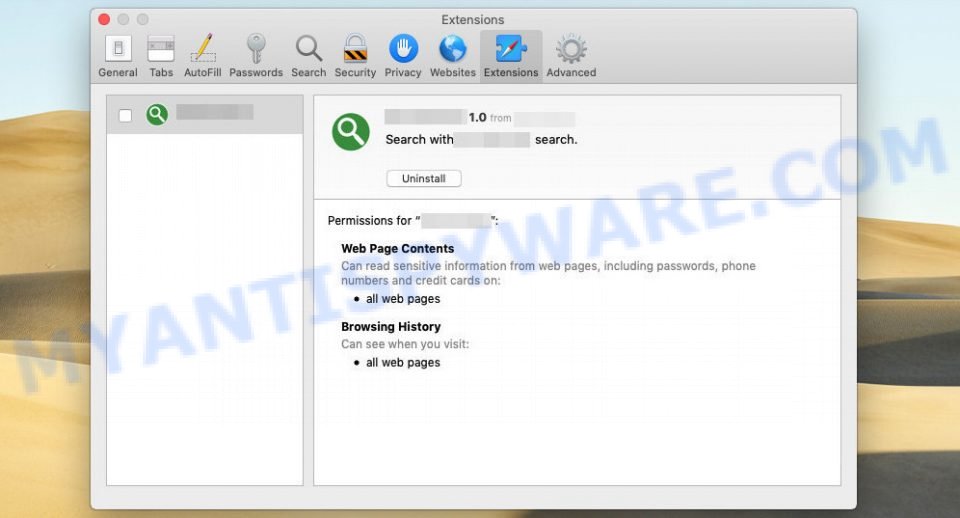Click the 'Can read sensitive information' description
This screenshot has height=518, width=960.
click(548, 273)
